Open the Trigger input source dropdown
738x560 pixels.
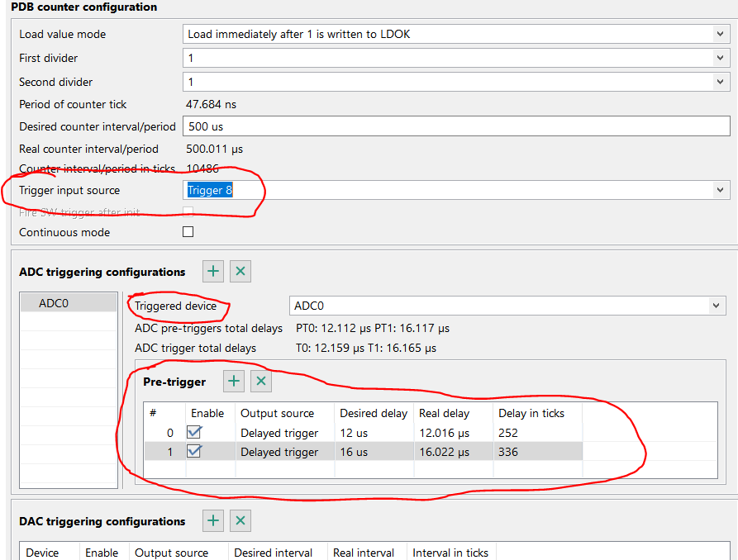718,190
